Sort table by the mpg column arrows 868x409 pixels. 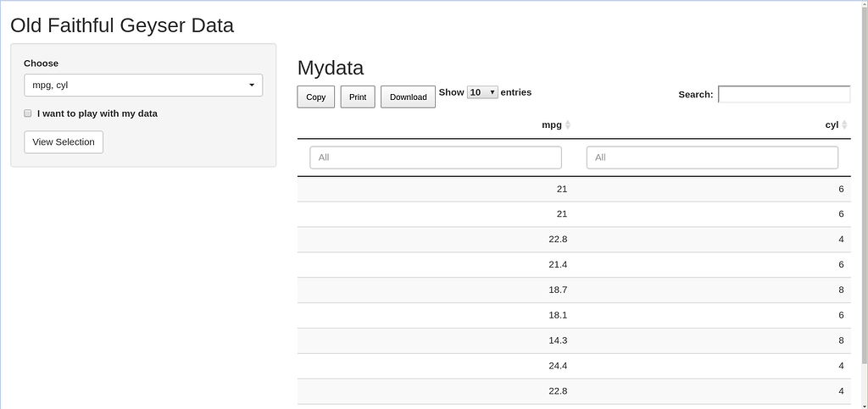tap(567, 125)
